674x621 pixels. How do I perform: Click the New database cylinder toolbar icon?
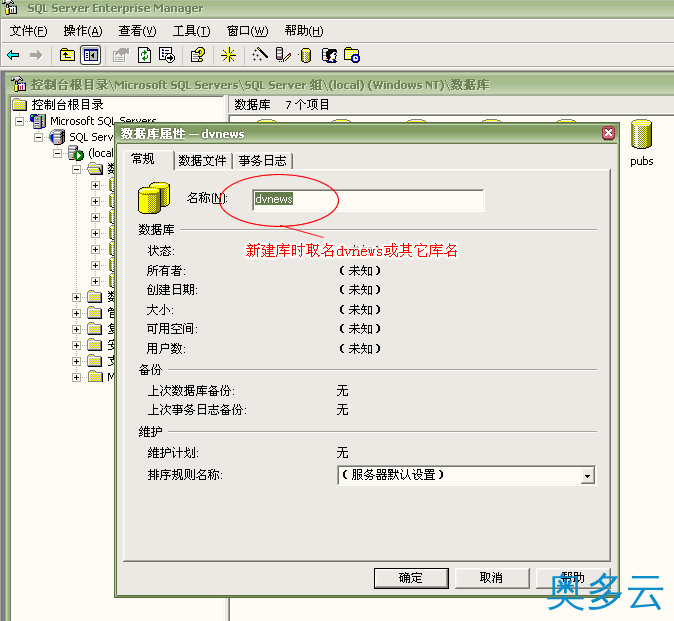(306, 55)
